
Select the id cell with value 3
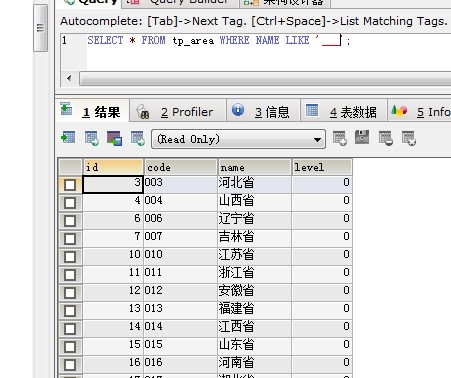[x=113, y=184]
